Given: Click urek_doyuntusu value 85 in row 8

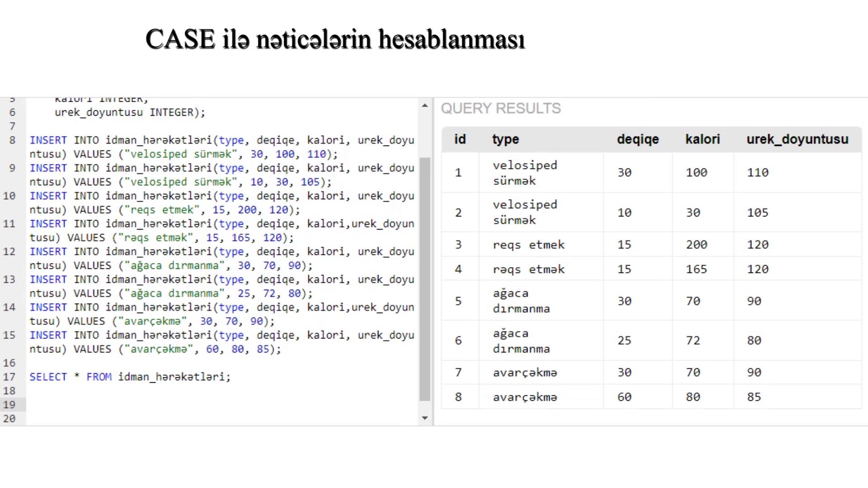Looking at the screenshot, I should coord(754,397).
